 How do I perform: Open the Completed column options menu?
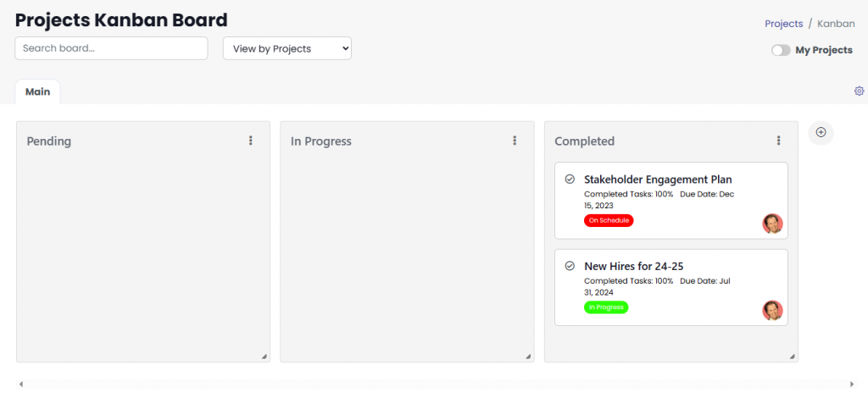pyautogui.click(x=778, y=141)
